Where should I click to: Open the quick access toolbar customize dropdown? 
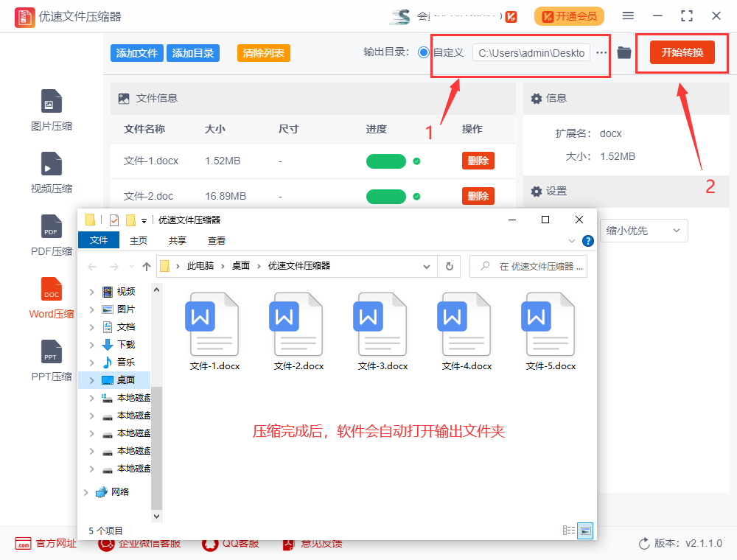click(144, 220)
